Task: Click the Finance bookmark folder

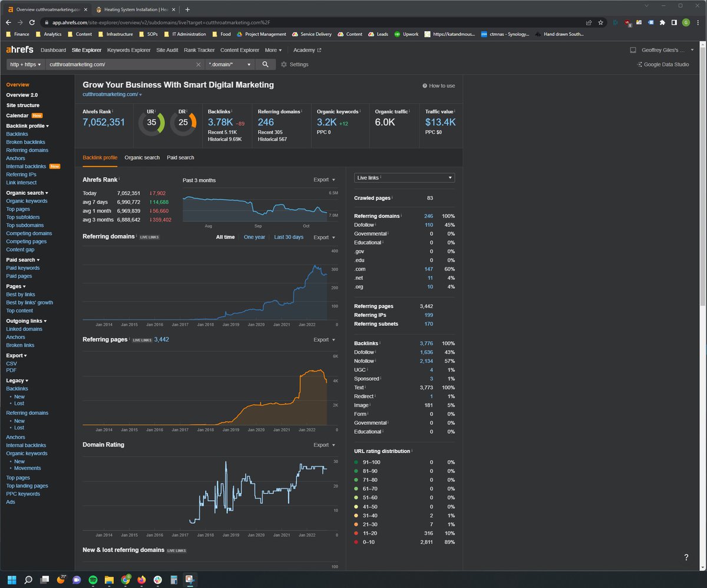Action: click(17, 34)
